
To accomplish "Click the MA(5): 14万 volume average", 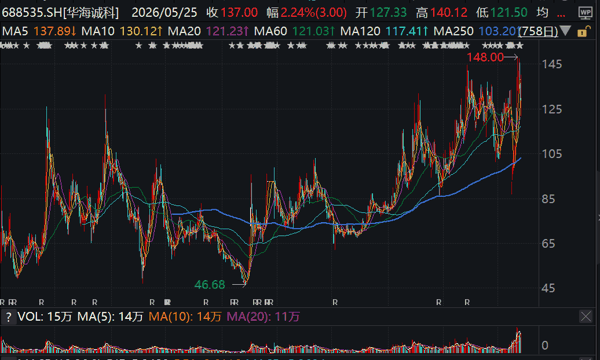I will [110, 317].
